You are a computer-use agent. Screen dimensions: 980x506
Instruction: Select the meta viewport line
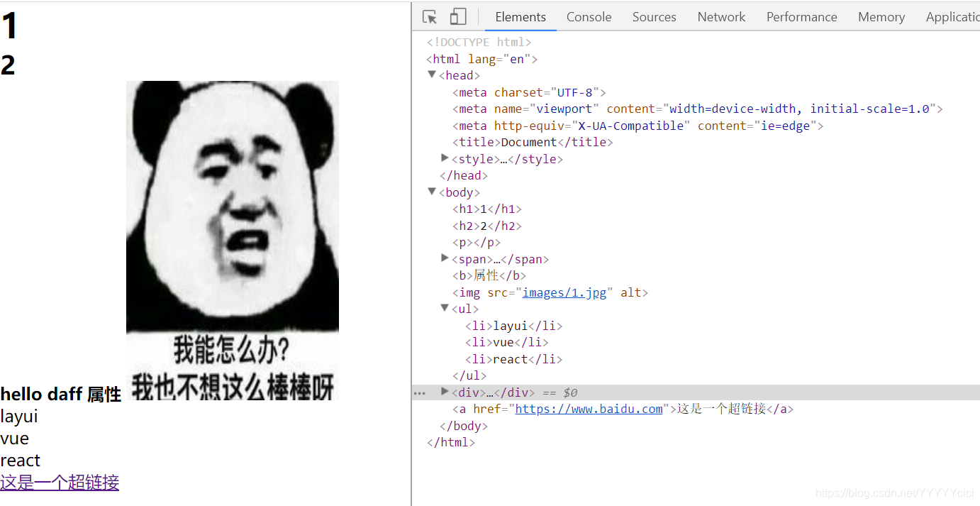pyautogui.click(x=697, y=109)
